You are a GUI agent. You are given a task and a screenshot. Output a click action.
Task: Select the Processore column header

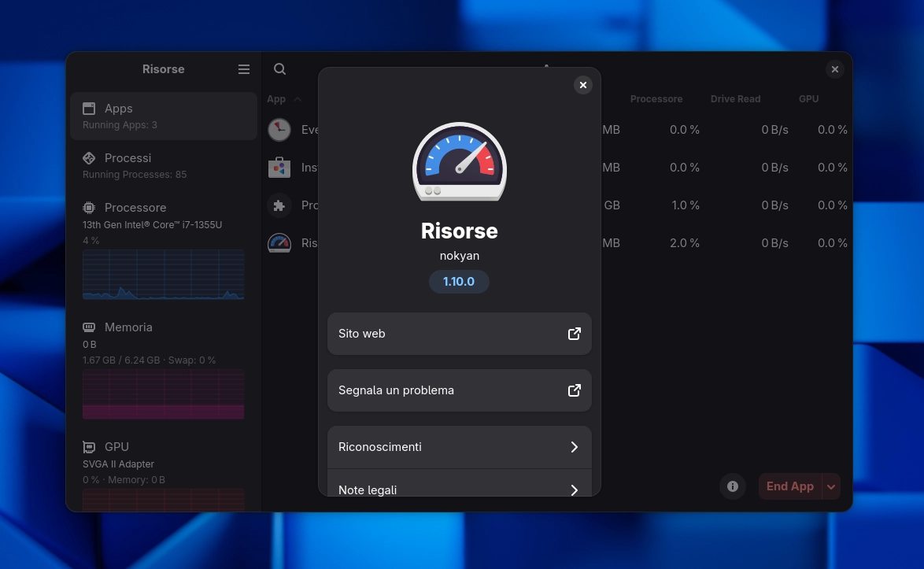(656, 98)
